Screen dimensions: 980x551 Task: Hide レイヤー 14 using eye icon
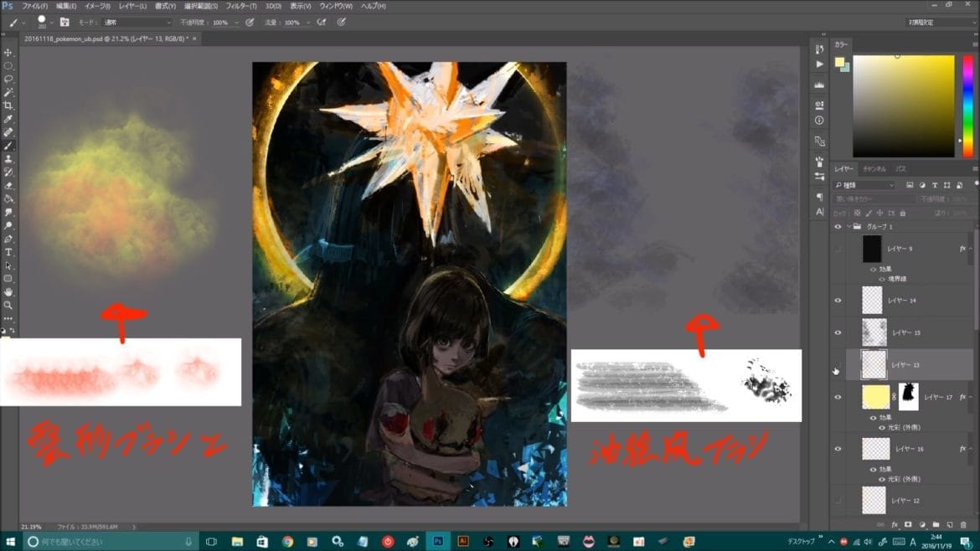click(838, 299)
